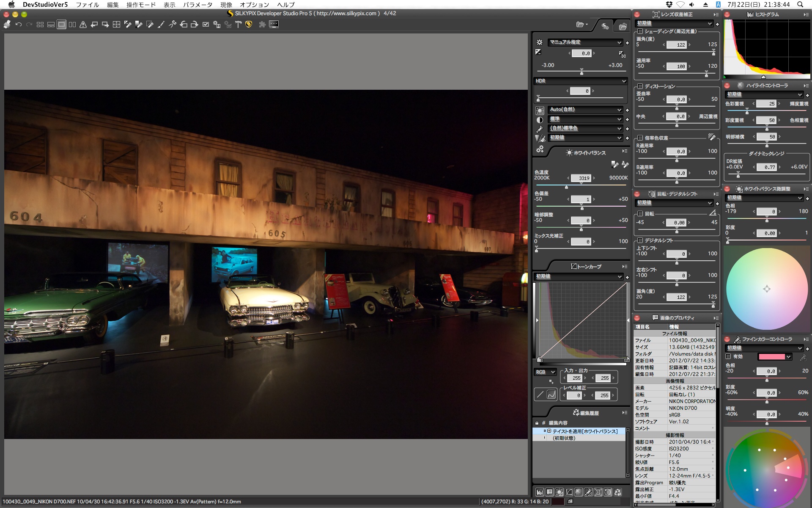The height and width of the screenshot is (508, 812).
Task: Open the HDR dropdown
Action: coord(580,81)
